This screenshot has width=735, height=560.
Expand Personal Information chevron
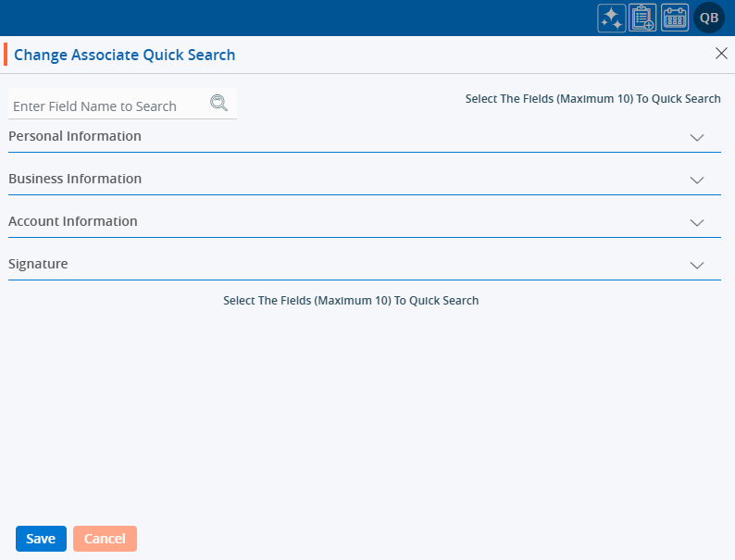[698, 137]
